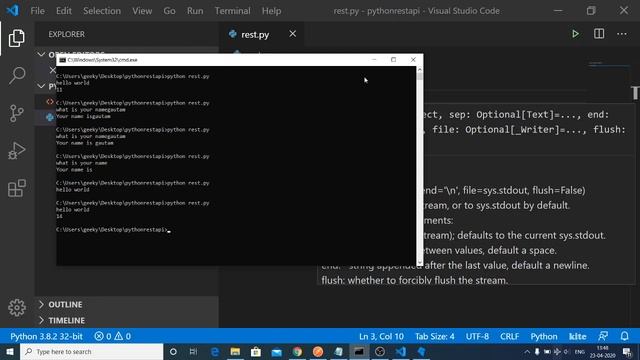Image resolution: width=640 pixels, height=360 pixels.
Task: Click the cmd window vertical scrollbar track
Action: pos(420,167)
